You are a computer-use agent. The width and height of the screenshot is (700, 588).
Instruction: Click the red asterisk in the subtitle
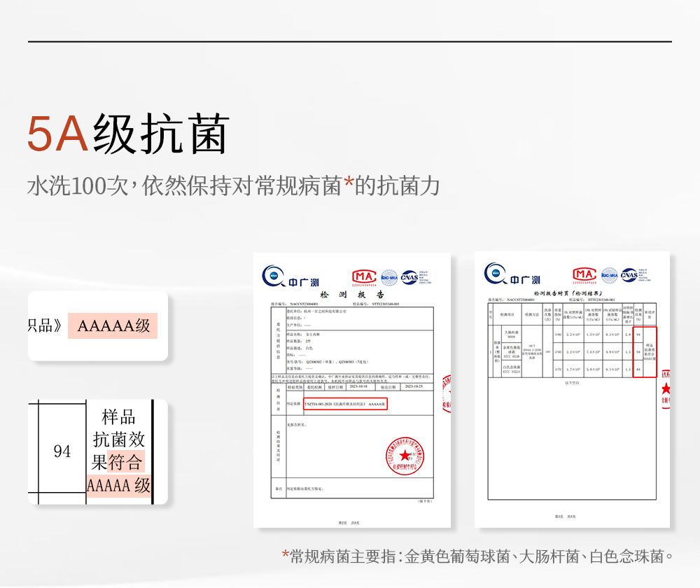point(349,183)
